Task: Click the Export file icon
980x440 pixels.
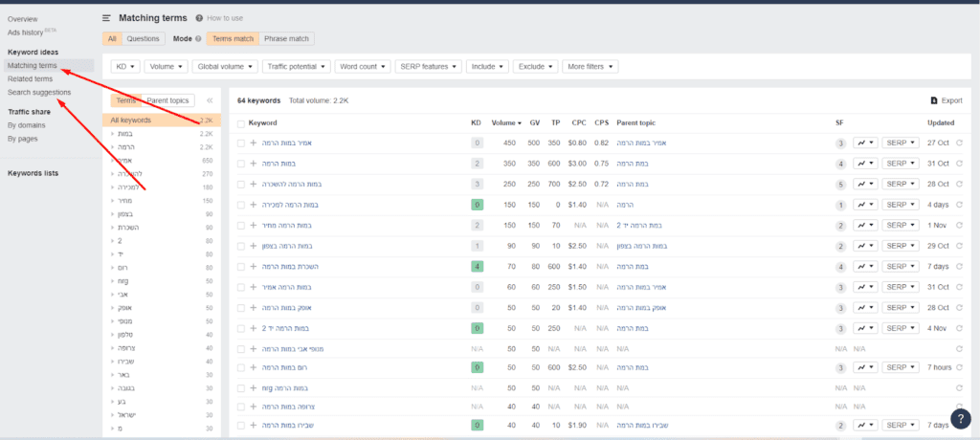Action: [934, 100]
